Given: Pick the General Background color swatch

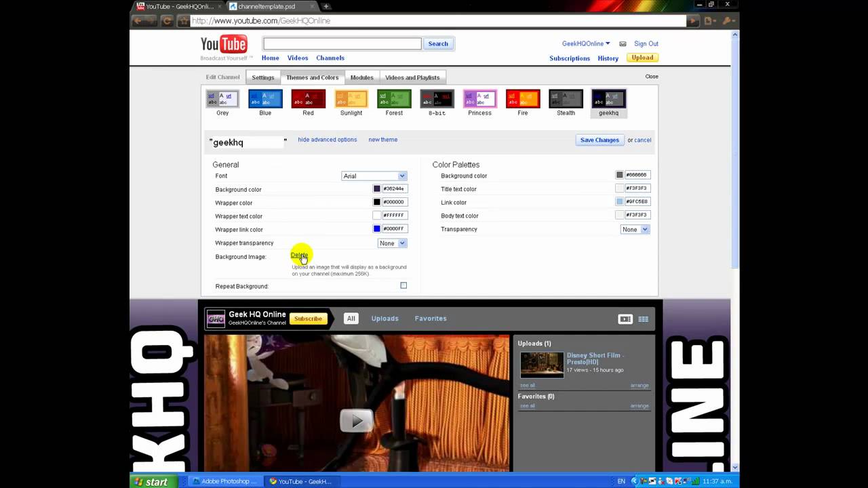Looking at the screenshot, I should [x=377, y=189].
